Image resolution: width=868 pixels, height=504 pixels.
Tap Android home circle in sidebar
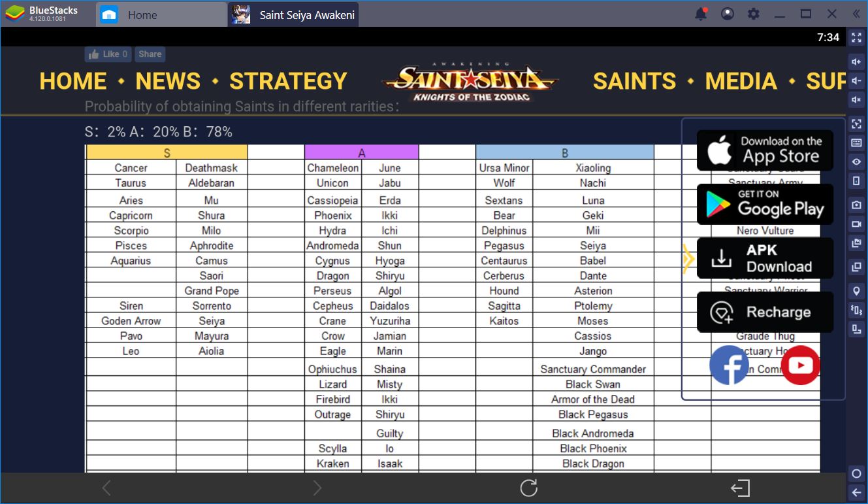pyautogui.click(x=856, y=473)
